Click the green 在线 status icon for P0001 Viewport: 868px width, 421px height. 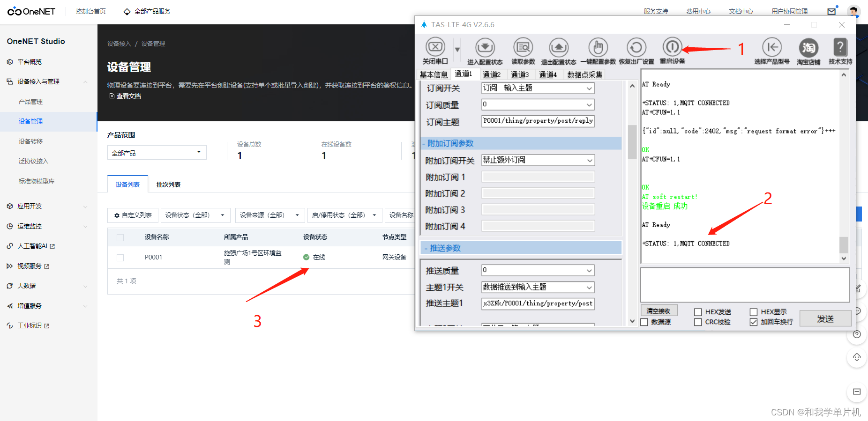click(307, 257)
